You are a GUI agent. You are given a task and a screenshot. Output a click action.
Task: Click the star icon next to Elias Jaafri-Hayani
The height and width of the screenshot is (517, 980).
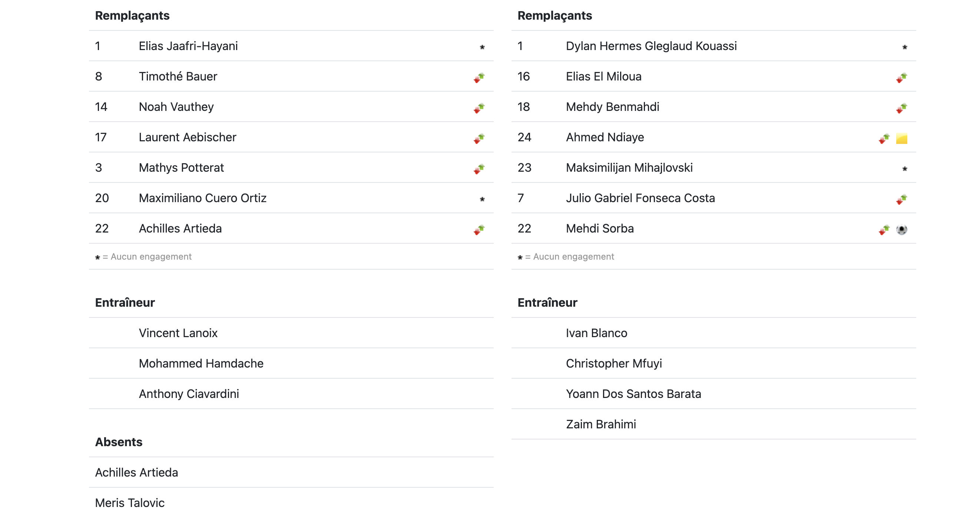click(482, 47)
